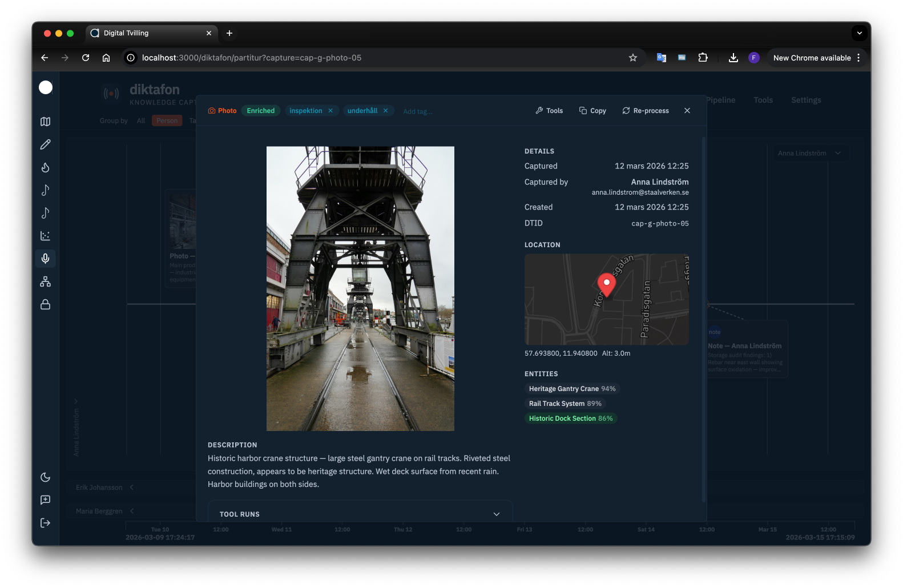This screenshot has width=903, height=588.
Task: Open the browser extensions puzzle icon
Action: click(x=703, y=58)
